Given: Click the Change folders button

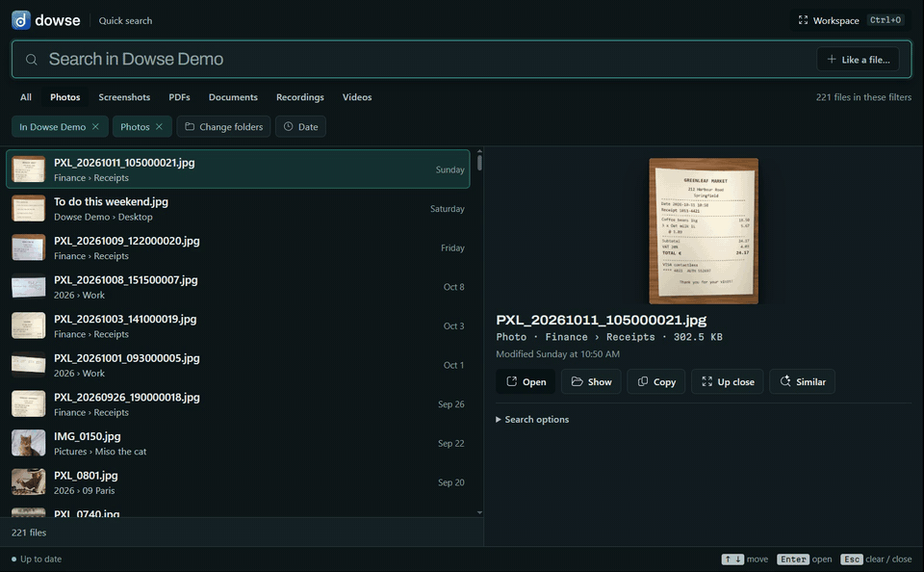Looking at the screenshot, I should click(224, 127).
